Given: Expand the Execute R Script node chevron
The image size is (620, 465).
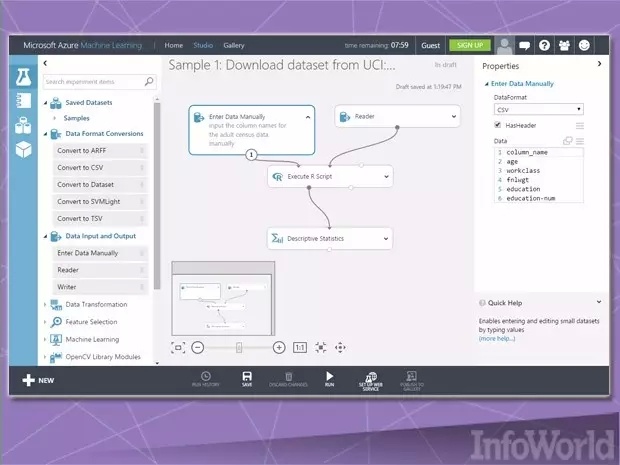Looking at the screenshot, I should point(386,176).
